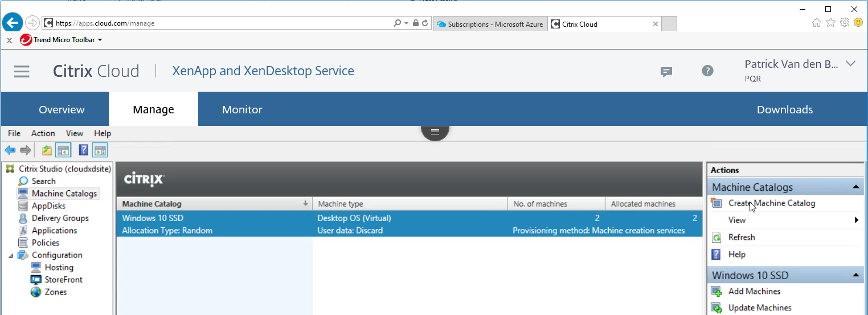Image resolution: width=868 pixels, height=315 pixels.
Task: Open the notifications chat icon
Action: 666,71
